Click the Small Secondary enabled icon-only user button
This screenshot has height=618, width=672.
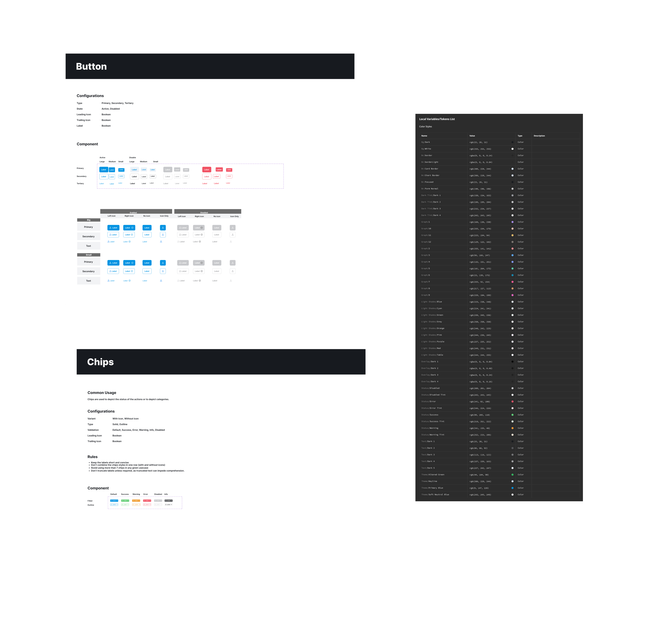(x=163, y=271)
